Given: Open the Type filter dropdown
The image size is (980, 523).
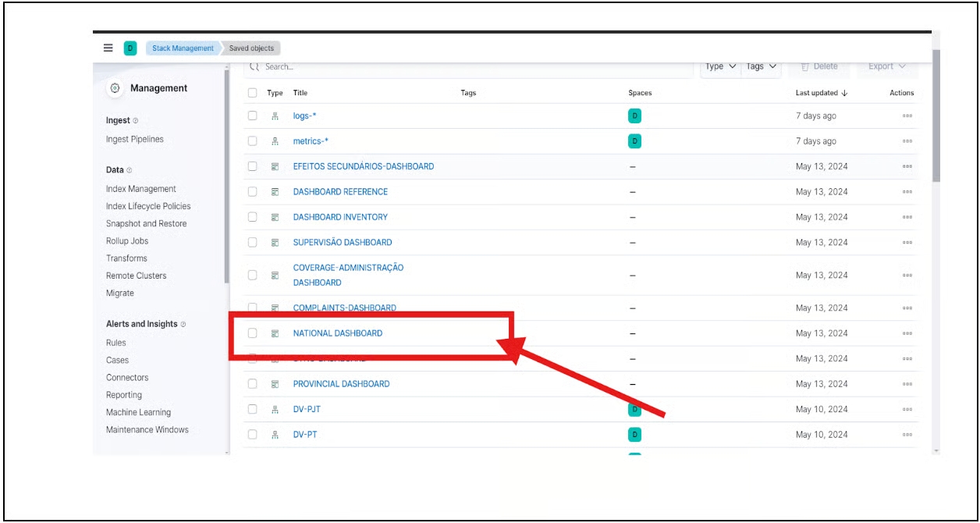Looking at the screenshot, I should pyautogui.click(x=720, y=67).
